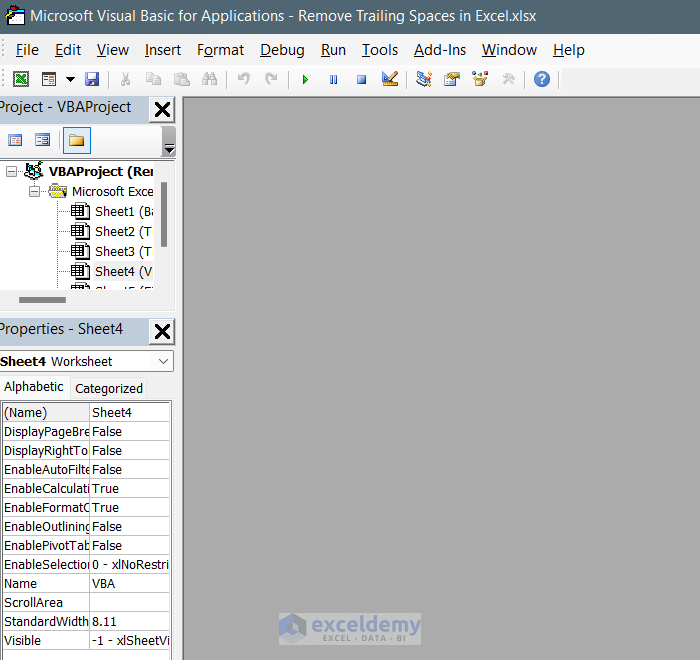Screen dimensions: 700x660
Task: Click StandardWidth value 8.11
Action: point(130,622)
